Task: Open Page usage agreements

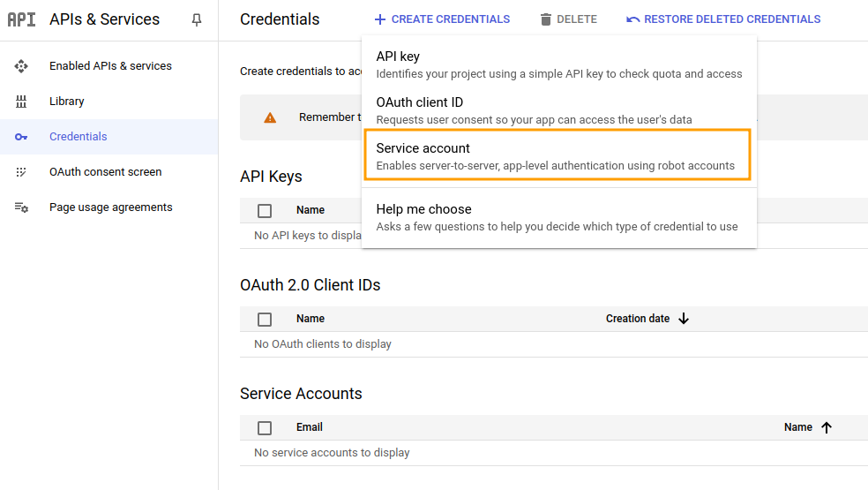Action: point(109,207)
